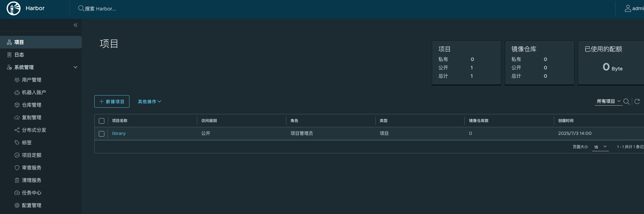Sort by 访问级别 column header
The width and height of the screenshot is (644, 214).
tap(209, 121)
